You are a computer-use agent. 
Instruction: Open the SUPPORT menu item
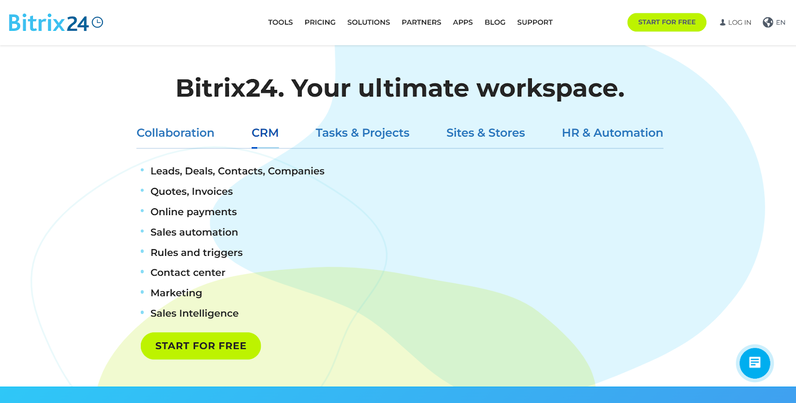pos(535,22)
